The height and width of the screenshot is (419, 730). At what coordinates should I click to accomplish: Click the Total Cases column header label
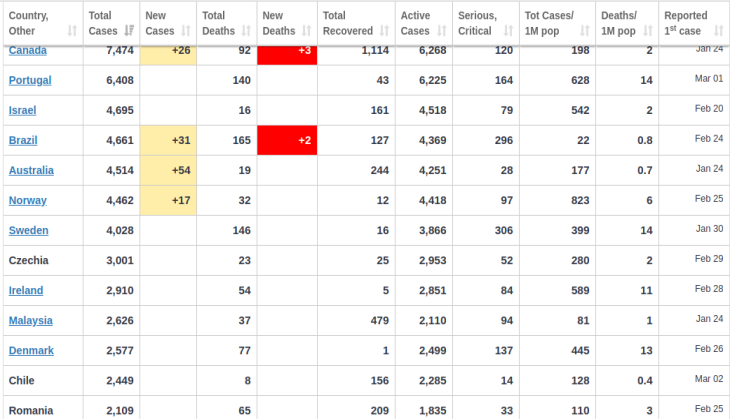103,23
